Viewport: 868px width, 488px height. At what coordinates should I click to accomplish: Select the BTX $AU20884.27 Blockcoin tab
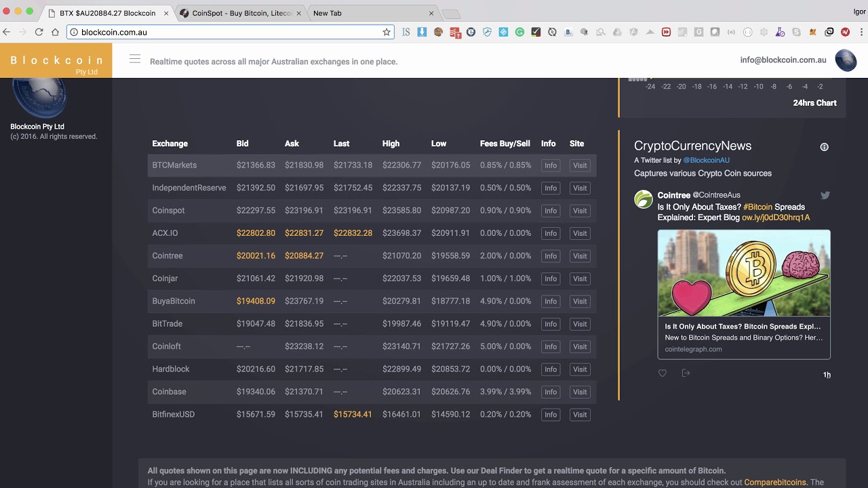107,13
